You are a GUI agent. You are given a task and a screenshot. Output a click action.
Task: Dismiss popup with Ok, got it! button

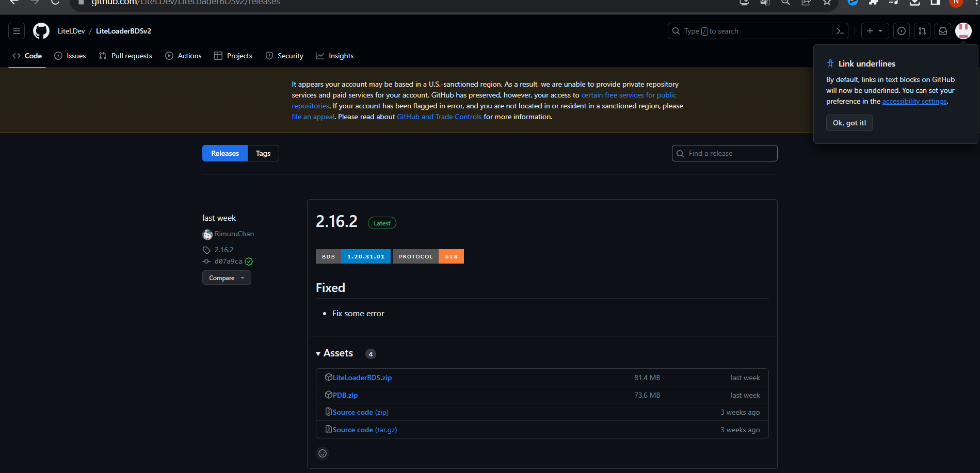(x=849, y=123)
